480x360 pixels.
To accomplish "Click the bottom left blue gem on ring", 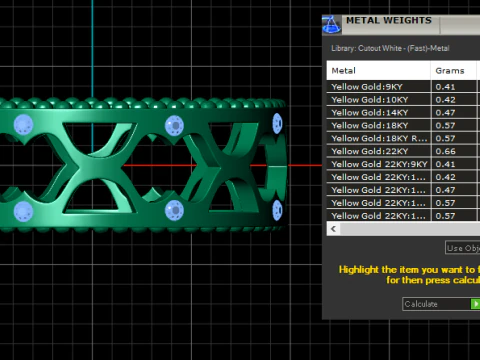I will [x=23, y=211].
